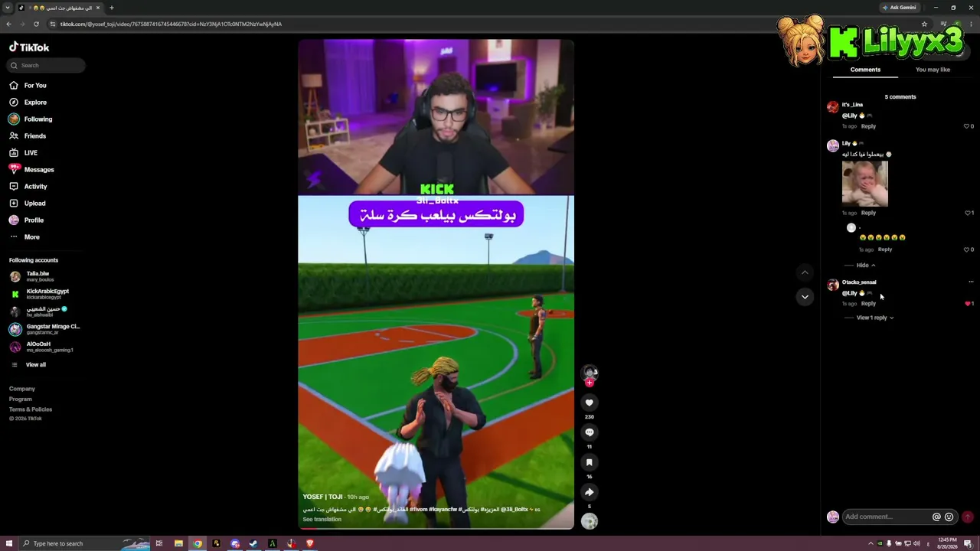Screen dimensions: 980x551
Task: Open Ask Gemini in Chrome
Action: 900,8
